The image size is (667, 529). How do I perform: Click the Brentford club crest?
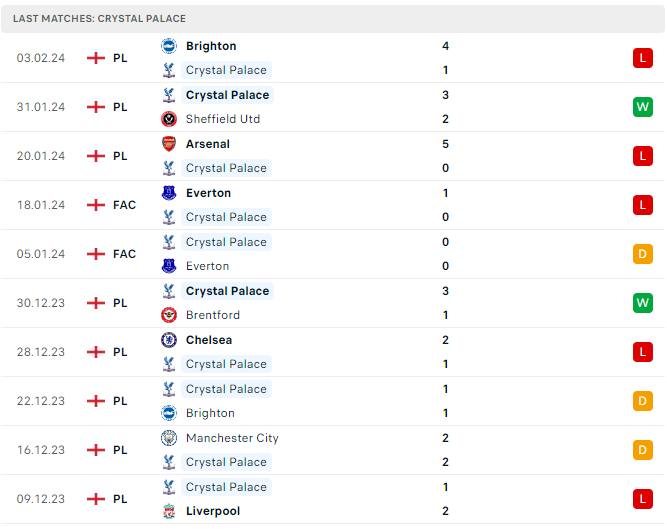tap(169, 315)
